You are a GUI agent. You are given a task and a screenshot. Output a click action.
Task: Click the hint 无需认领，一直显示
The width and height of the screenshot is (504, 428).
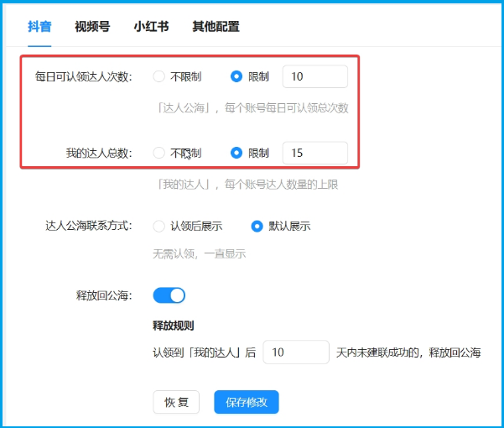click(x=200, y=253)
